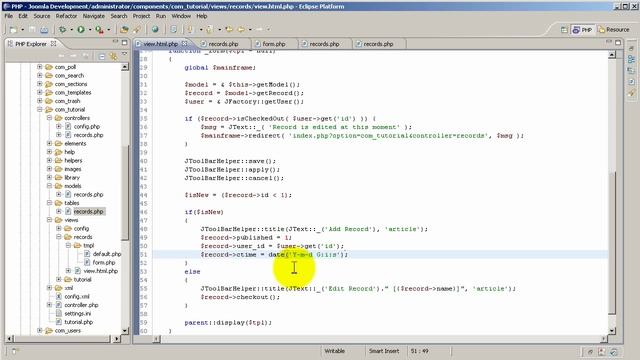Open the Refactor menu

point(66,16)
